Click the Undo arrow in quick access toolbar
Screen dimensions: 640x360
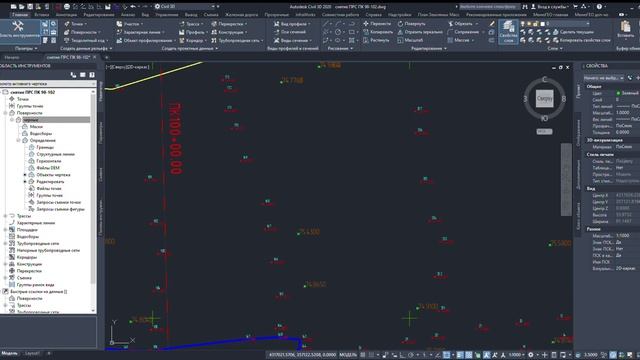133,7
